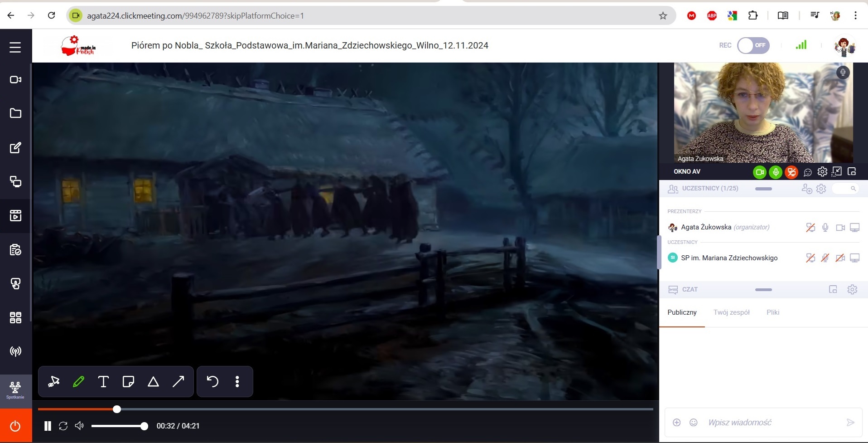This screenshot has height=443, width=868.
Task: Switch to the Publiczny chat tab
Action: (682, 312)
